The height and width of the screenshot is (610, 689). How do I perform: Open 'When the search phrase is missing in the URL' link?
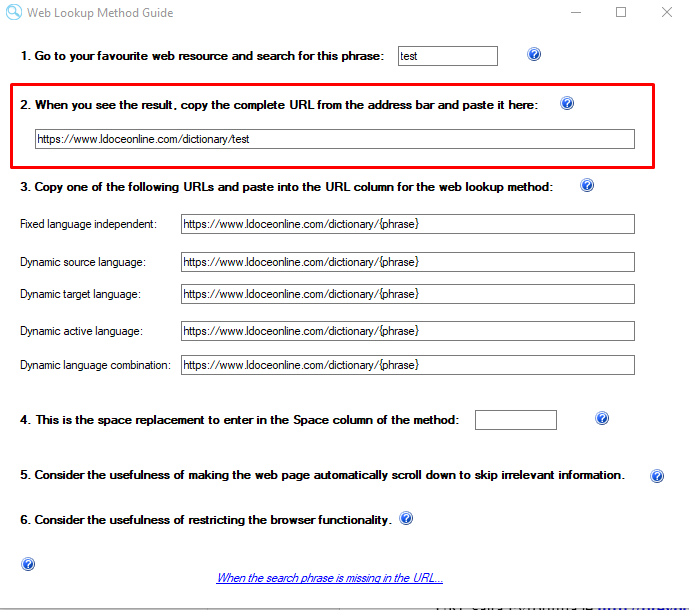[330, 577]
